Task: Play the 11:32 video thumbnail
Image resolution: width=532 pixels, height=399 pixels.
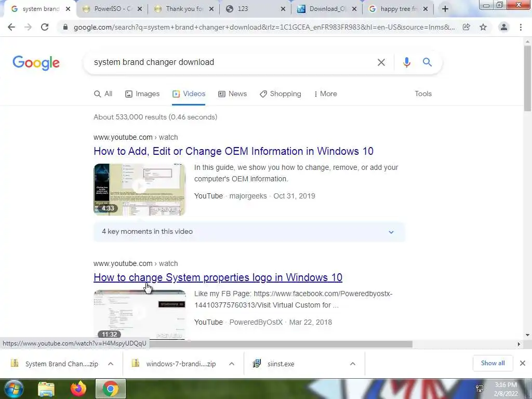Action: click(x=139, y=314)
